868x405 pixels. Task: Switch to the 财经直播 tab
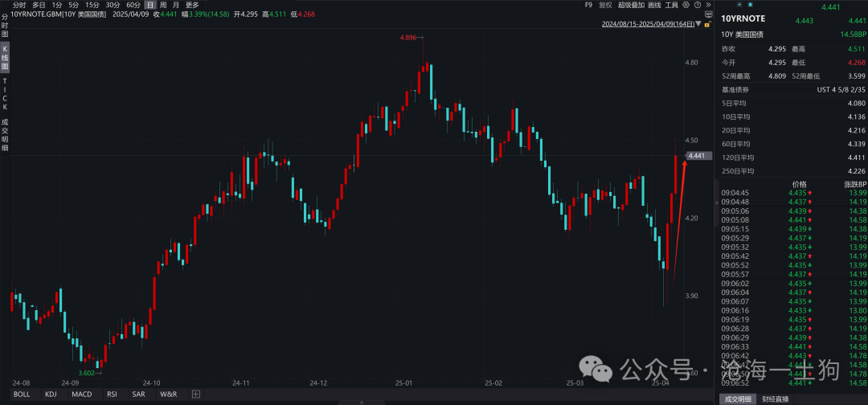point(775,399)
